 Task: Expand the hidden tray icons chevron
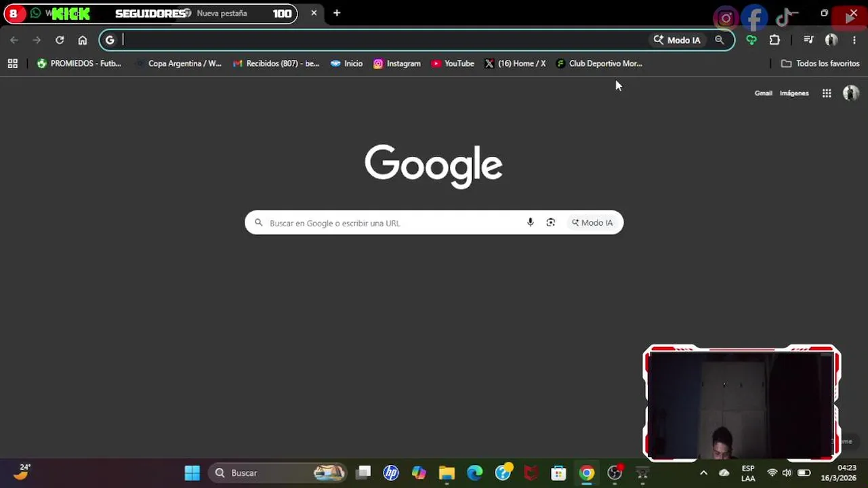coord(703,473)
